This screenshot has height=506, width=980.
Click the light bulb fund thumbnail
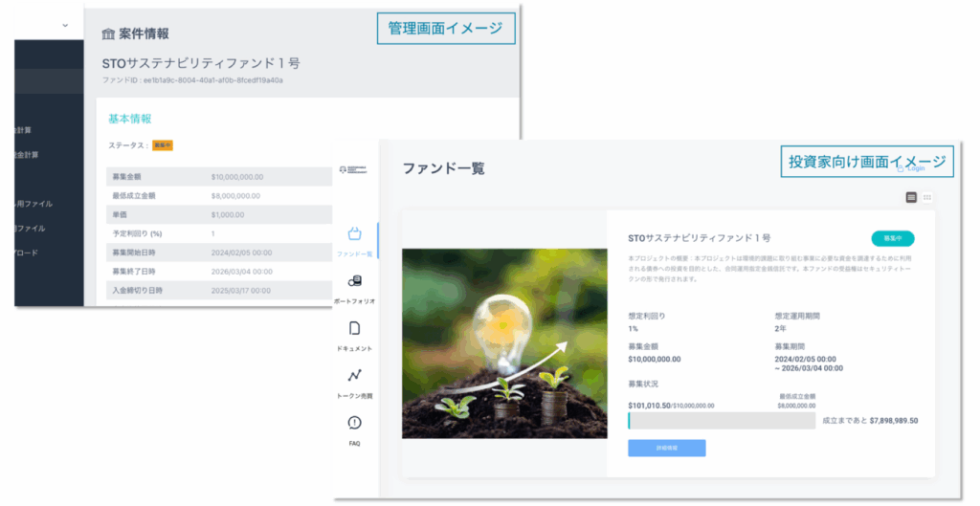pos(504,343)
